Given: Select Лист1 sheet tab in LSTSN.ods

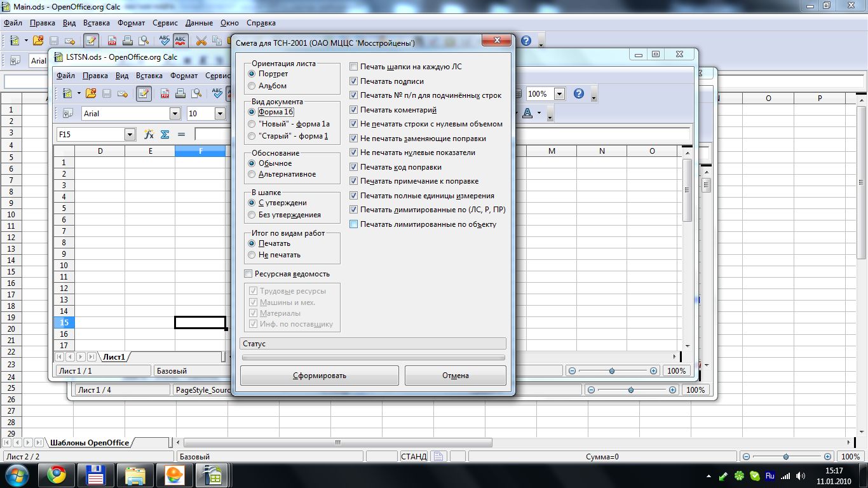Looking at the screenshot, I should pos(114,356).
